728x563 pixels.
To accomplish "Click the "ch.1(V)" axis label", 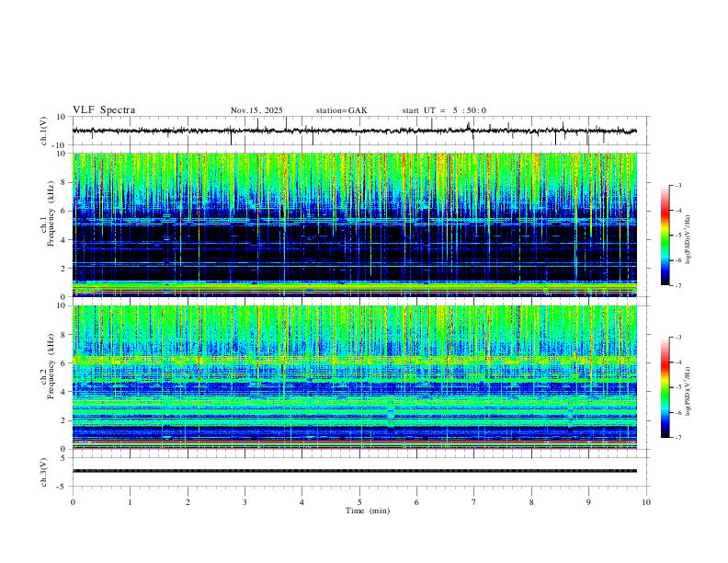I will tap(44, 131).
